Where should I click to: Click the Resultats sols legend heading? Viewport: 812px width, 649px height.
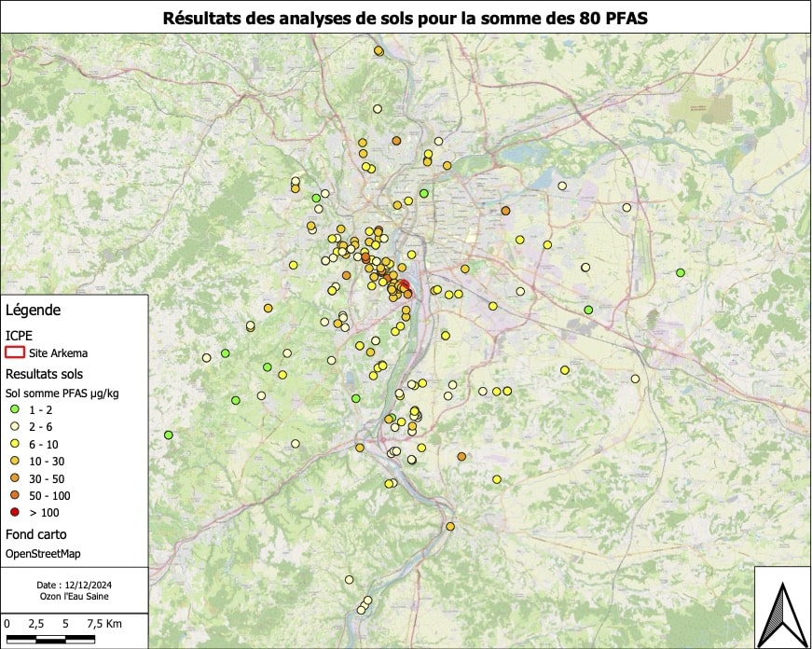(x=44, y=373)
